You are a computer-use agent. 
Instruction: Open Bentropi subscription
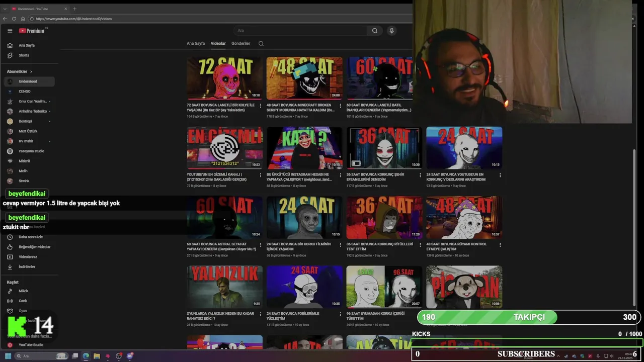coord(29,121)
